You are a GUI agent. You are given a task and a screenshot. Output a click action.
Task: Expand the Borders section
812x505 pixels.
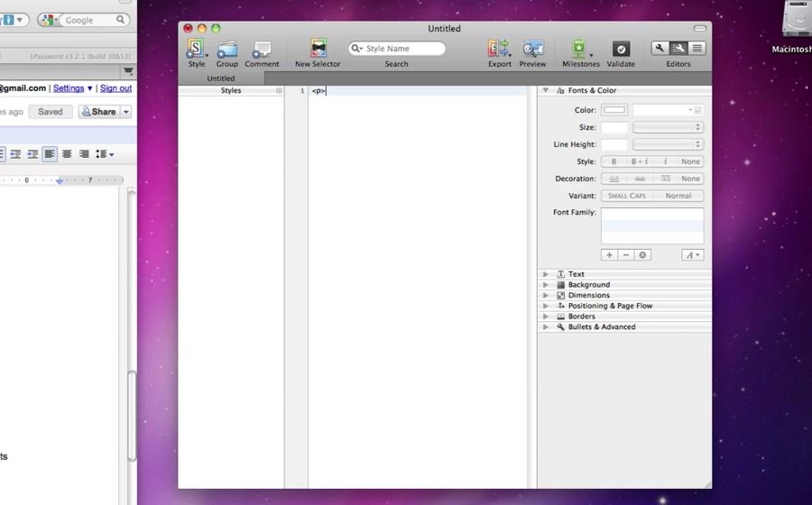click(x=545, y=317)
